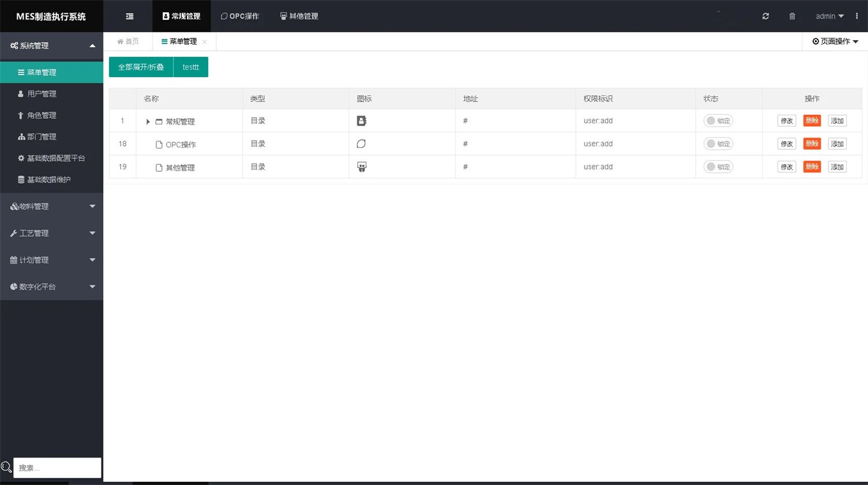Open 菜单管理 in the sidebar
This screenshot has height=485, width=868.
coord(52,72)
